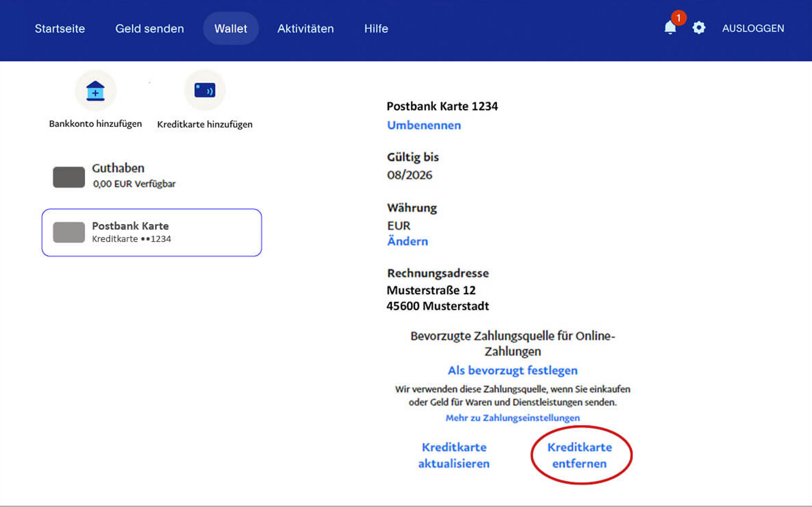812x507 pixels.
Task: Click the Postbank Karte gray thumbnail
Action: click(x=69, y=232)
